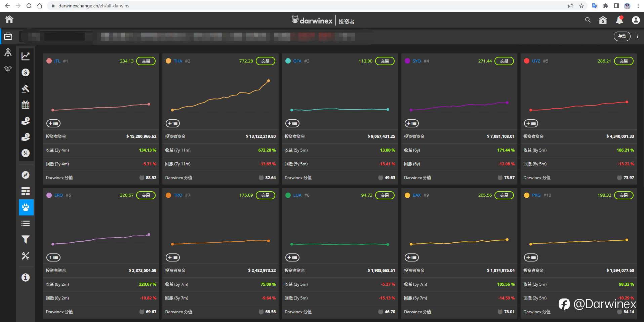Open the search magnifier in the header

[588, 20]
